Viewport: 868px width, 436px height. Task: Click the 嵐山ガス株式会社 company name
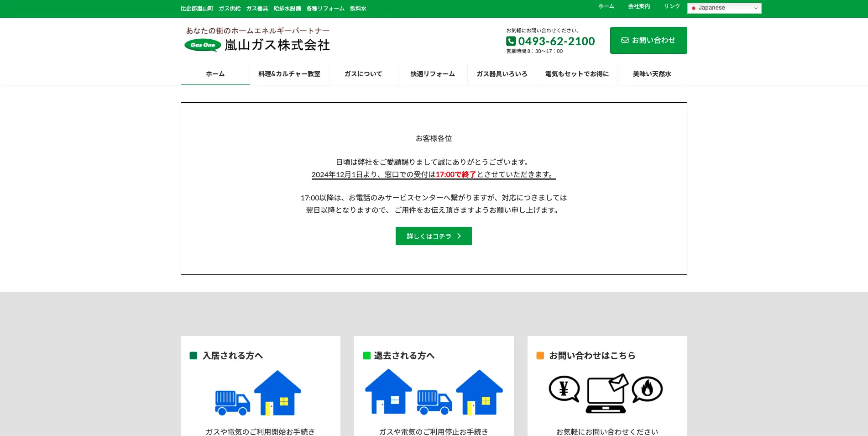click(277, 45)
